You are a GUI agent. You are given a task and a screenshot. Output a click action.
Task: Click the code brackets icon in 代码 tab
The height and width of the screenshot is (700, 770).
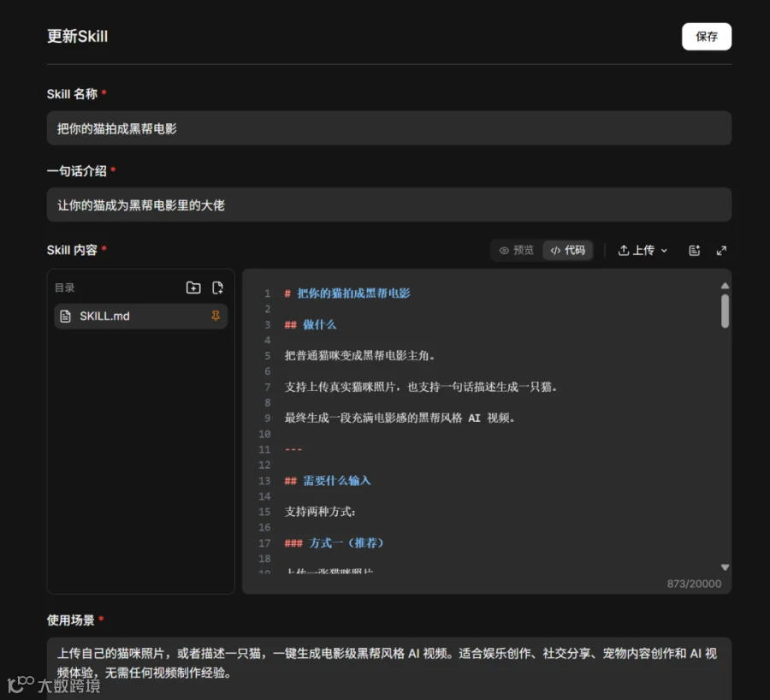[555, 251]
